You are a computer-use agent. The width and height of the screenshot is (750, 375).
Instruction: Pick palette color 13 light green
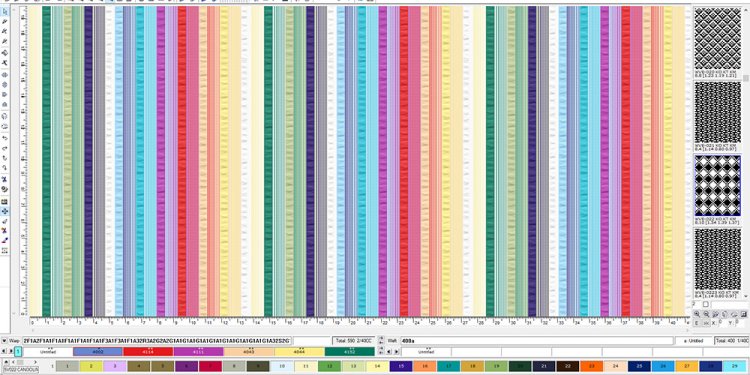click(353, 366)
